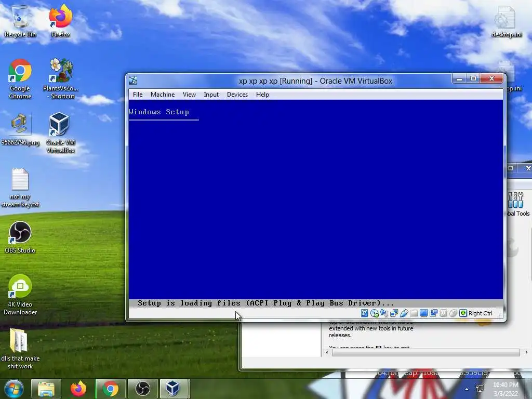
Task: Open File Explorer from the taskbar
Action: 46,389
